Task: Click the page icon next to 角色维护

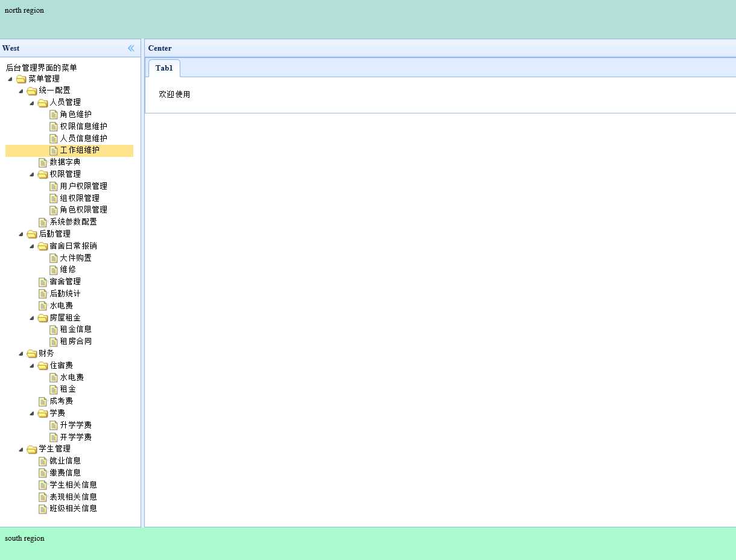Action: click(53, 115)
